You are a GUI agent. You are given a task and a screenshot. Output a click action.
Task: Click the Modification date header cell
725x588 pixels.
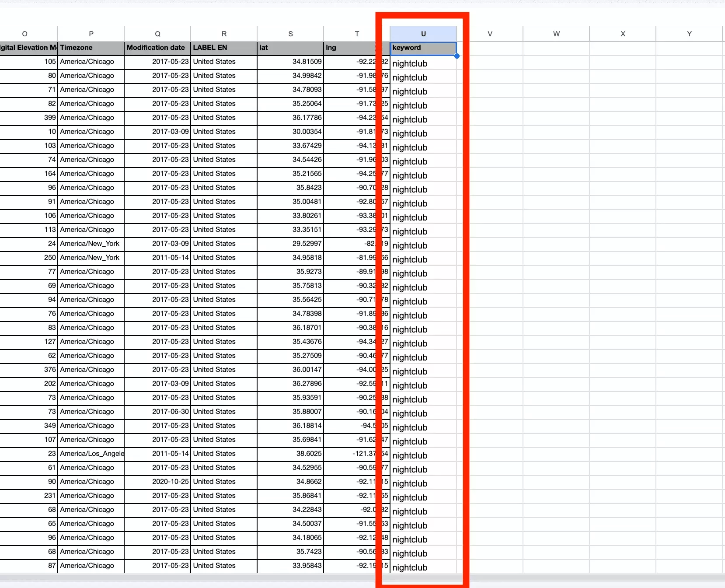click(157, 48)
